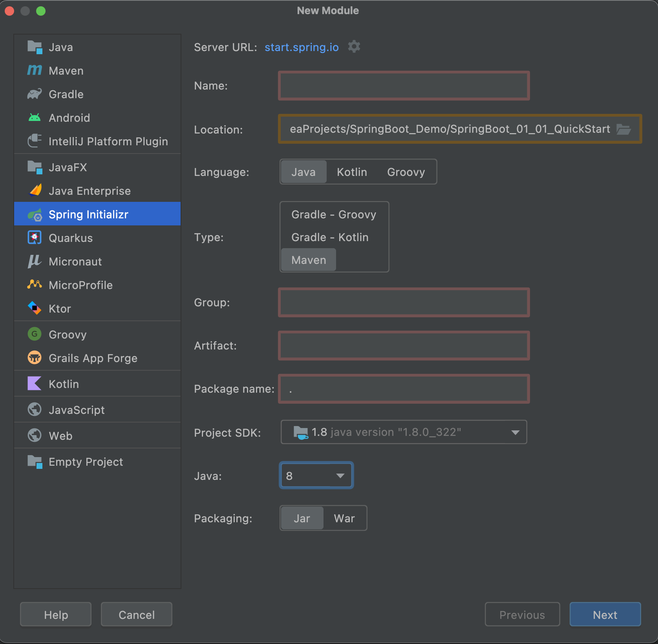The width and height of the screenshot is (658, 644).
Task: Open the Project SDK dropdown
Action: coord(404,432)
